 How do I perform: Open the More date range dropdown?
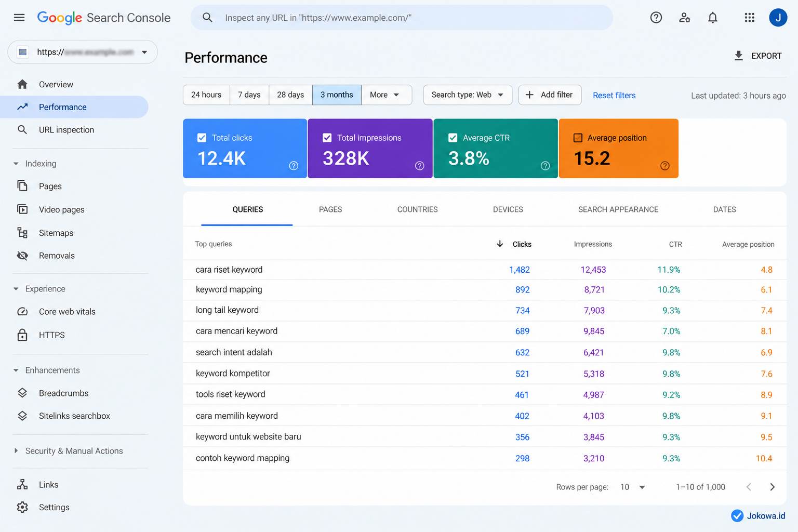pyautogui.click(x=387, y=95)
